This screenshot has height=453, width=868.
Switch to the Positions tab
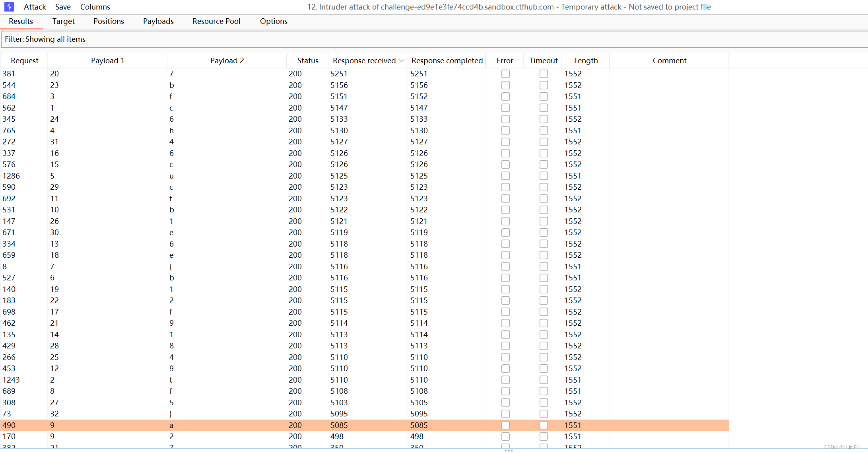pos(109,21)
